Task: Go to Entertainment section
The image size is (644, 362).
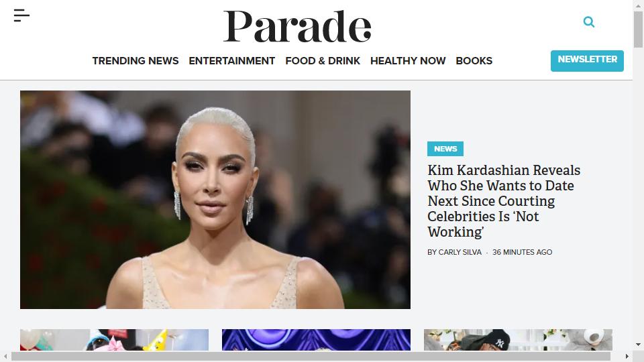Action: (x=231, y=61)
